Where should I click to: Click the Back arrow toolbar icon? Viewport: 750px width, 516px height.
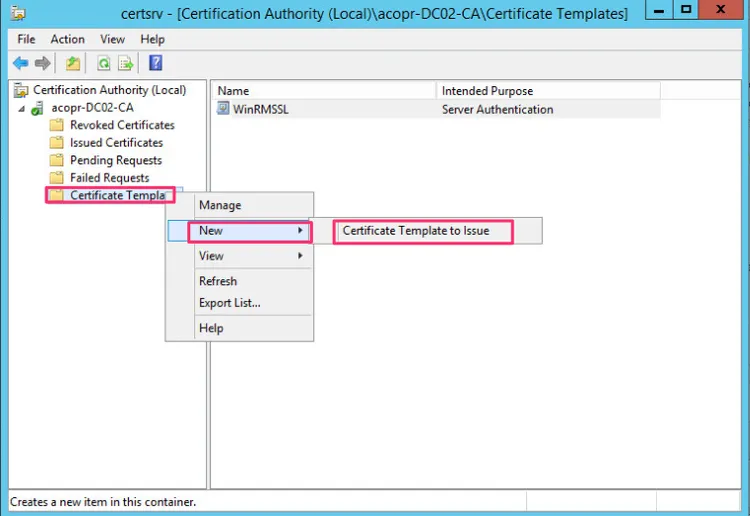[20, 64]
